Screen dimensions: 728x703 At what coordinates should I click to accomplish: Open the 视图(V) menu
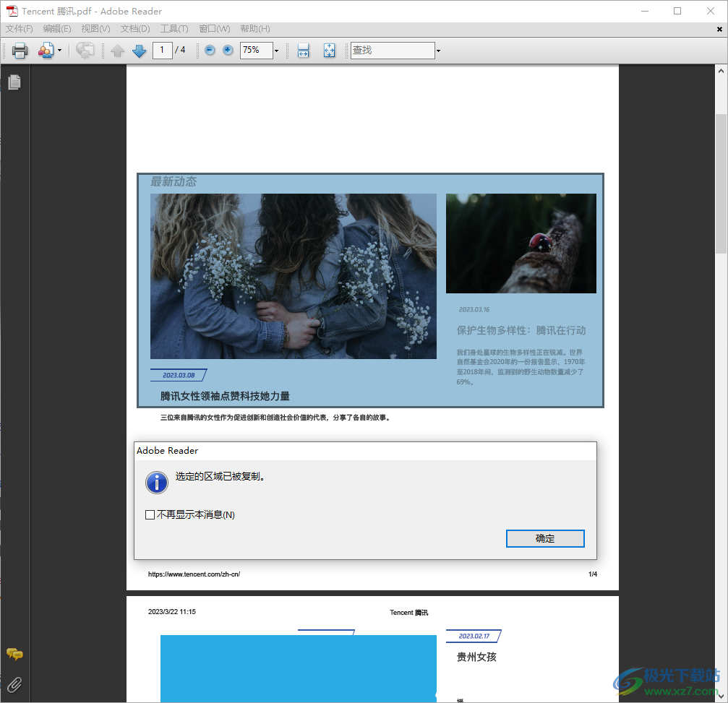coord(95,29)
